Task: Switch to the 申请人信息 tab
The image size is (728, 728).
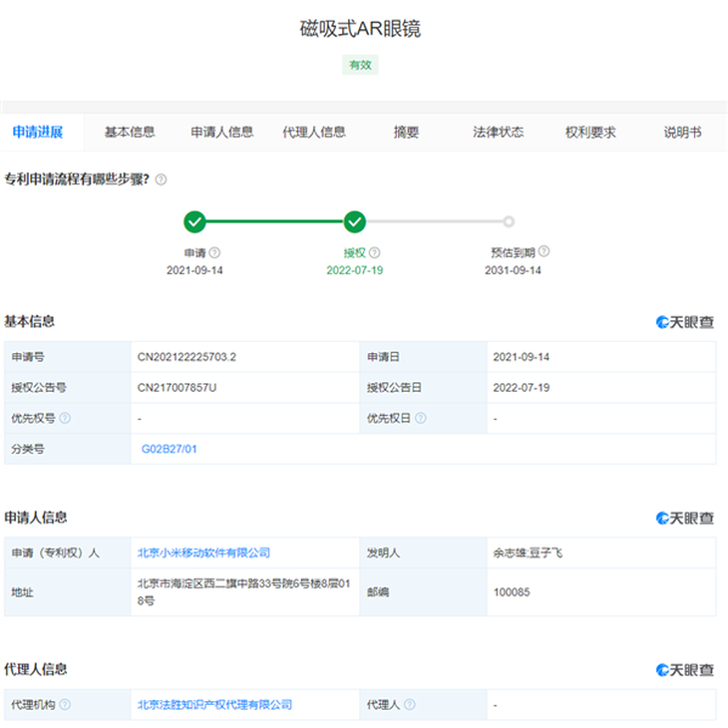Action: (222, 133)
